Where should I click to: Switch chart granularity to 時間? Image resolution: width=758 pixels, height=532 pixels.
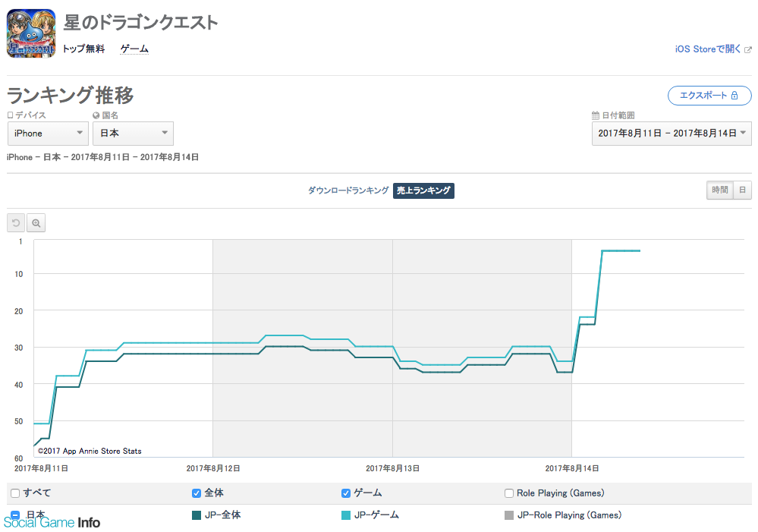720,190
